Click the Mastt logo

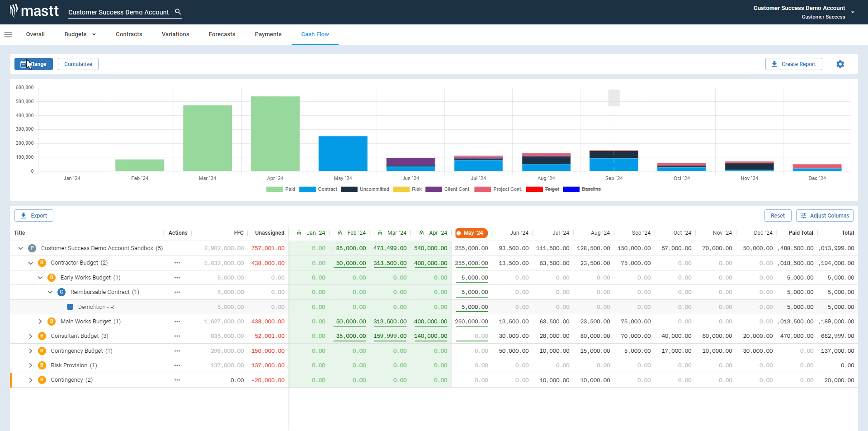click(x=35, y=10)
